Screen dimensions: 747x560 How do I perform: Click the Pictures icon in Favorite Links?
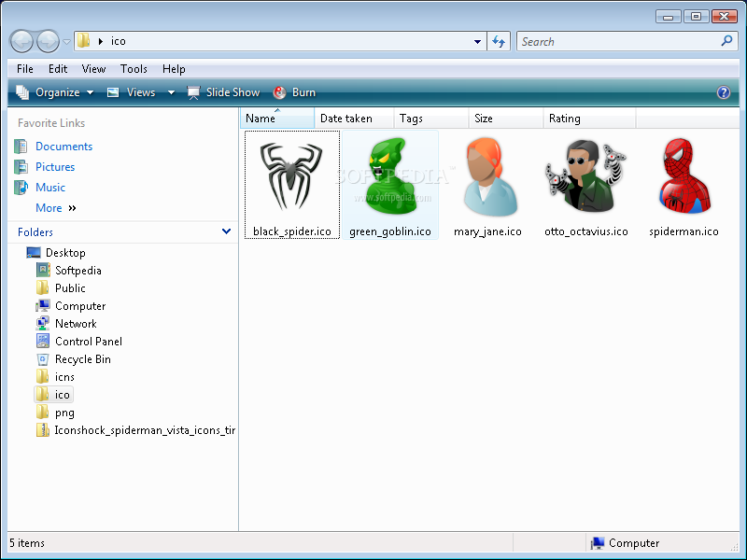point(21,167)
